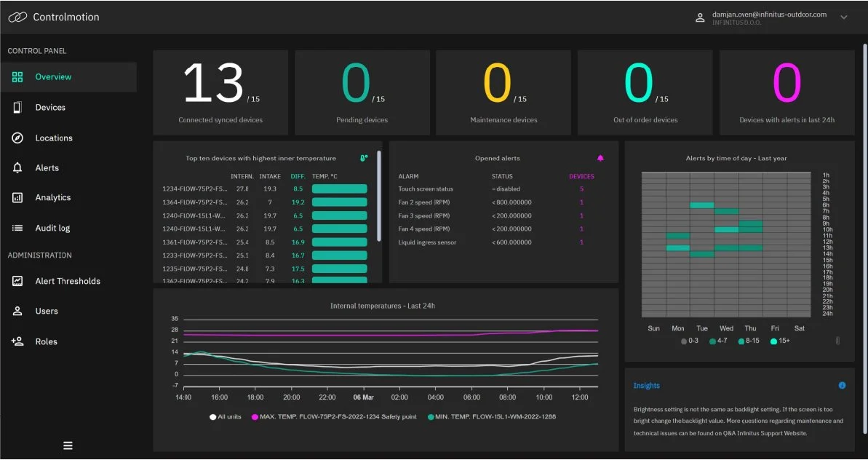
Task: Click the Insights heading
Action: pos(647,385)
